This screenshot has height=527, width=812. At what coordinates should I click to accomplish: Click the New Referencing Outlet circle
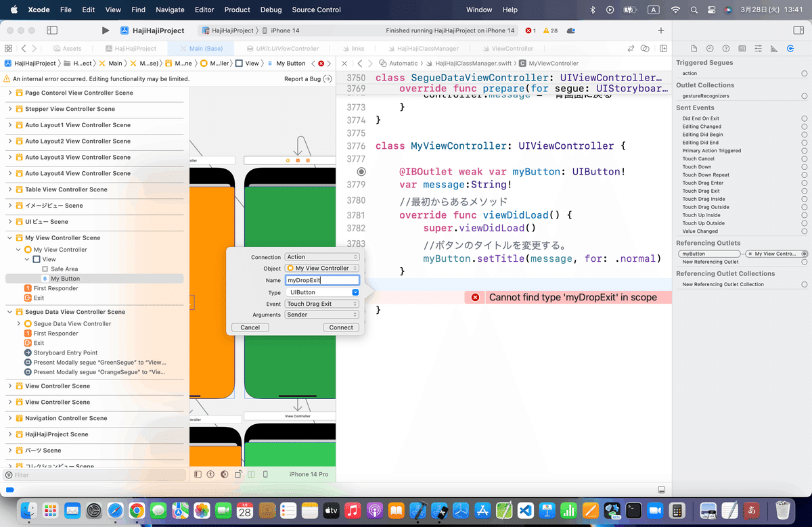tap(804, 262)
